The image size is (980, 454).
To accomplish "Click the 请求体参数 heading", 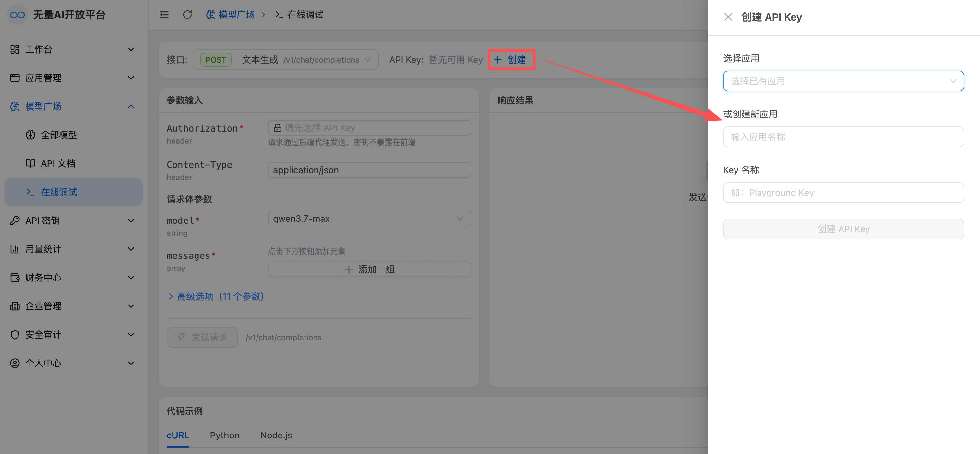I will [189, 199].
